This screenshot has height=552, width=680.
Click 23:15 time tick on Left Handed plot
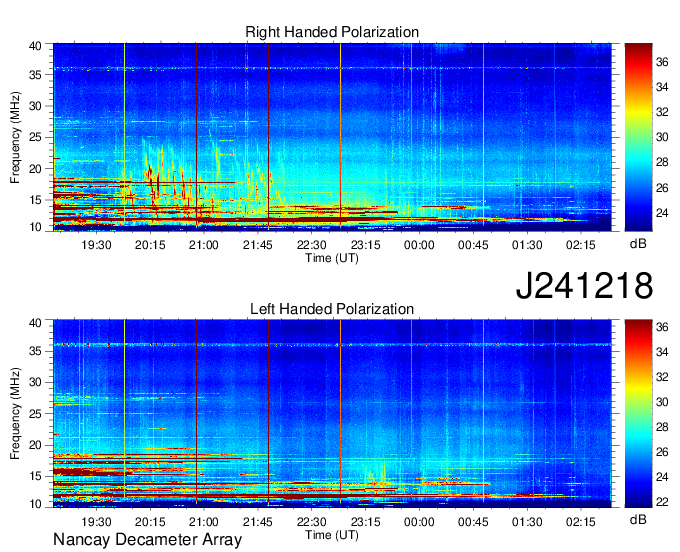[365, 522]
